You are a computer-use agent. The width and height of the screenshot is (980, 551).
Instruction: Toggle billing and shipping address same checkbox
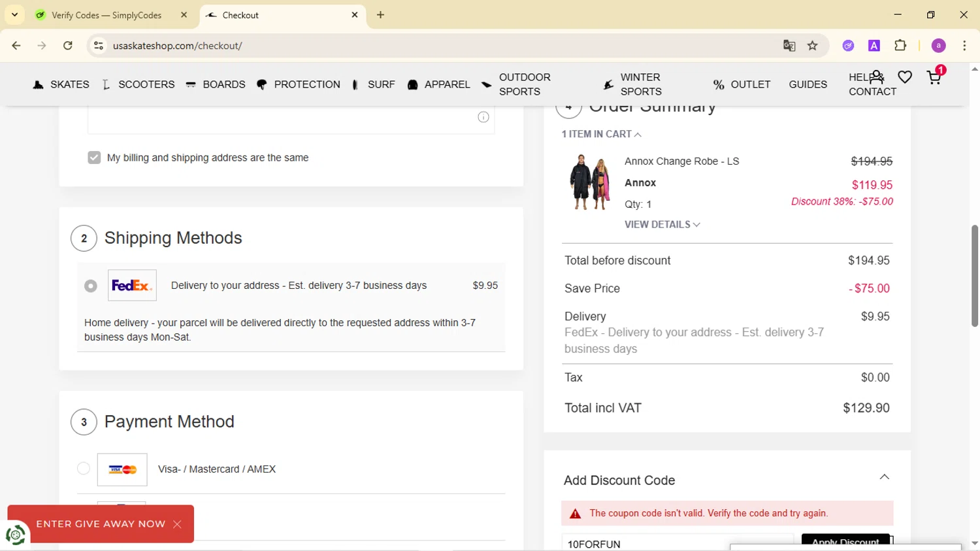coord(94,158)
